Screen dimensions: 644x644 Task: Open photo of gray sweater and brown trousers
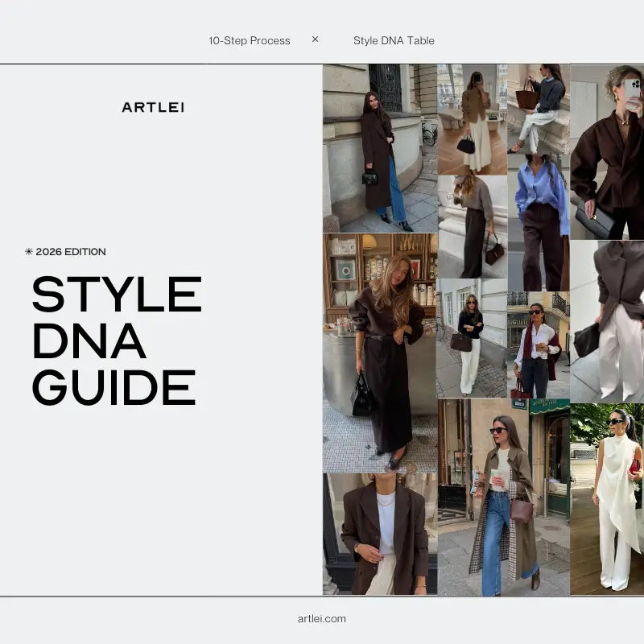pyautogui.click(x=472, y=226)
